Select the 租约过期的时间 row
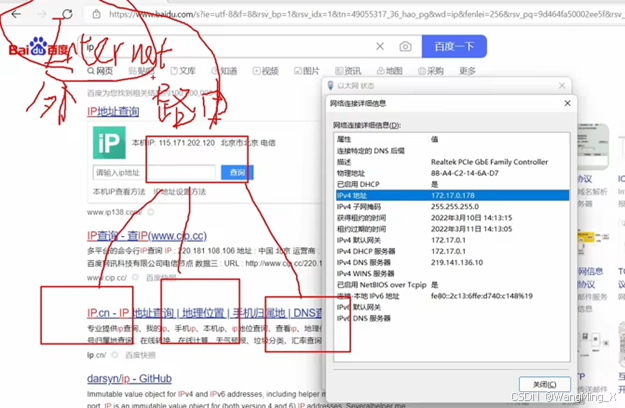625x408 pixels. (452, 229)
